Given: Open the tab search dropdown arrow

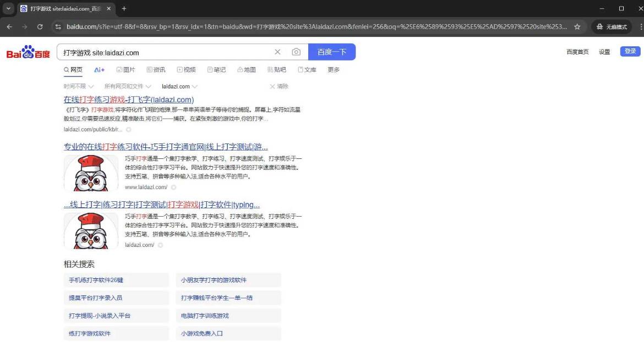Looking at the screenshot, I should (8, 8).
